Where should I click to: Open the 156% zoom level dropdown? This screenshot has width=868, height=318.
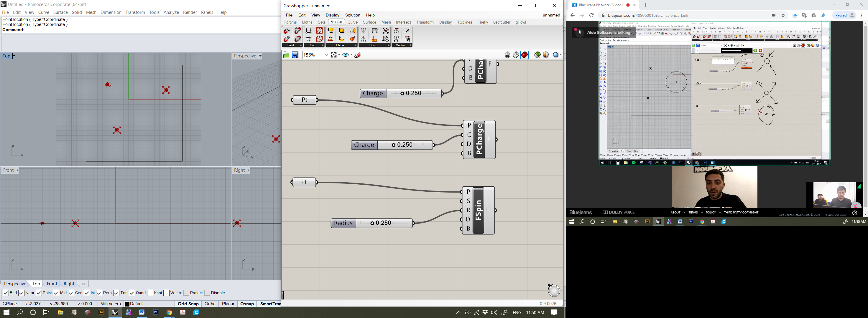pos(326,55)
